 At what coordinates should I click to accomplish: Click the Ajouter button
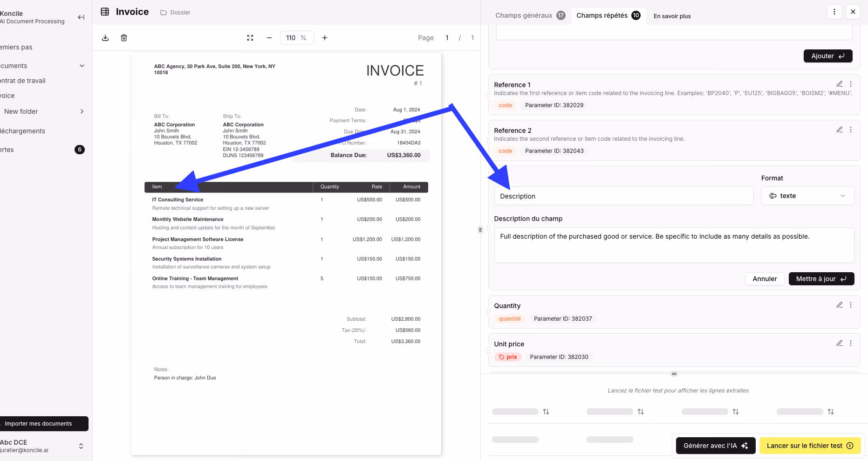tap(828, 56)
